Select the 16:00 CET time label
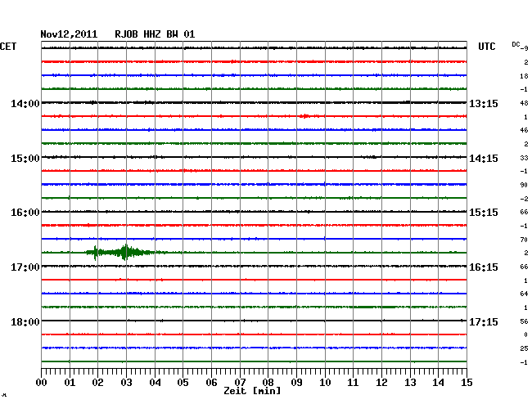532x404 pixels. pos(25,213)
